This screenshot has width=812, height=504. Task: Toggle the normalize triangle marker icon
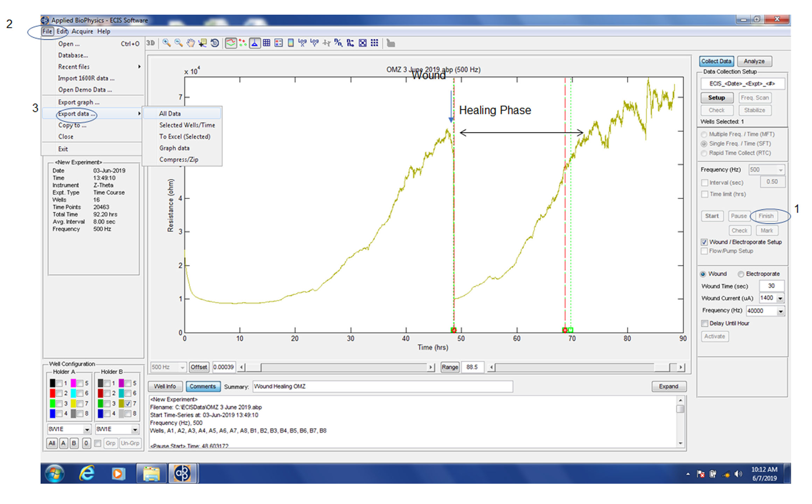255,43
